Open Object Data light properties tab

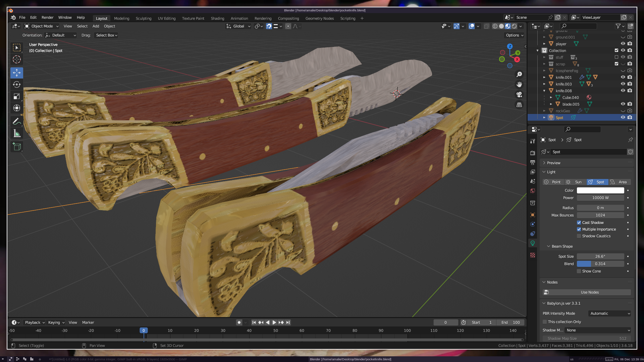(533, 243)
